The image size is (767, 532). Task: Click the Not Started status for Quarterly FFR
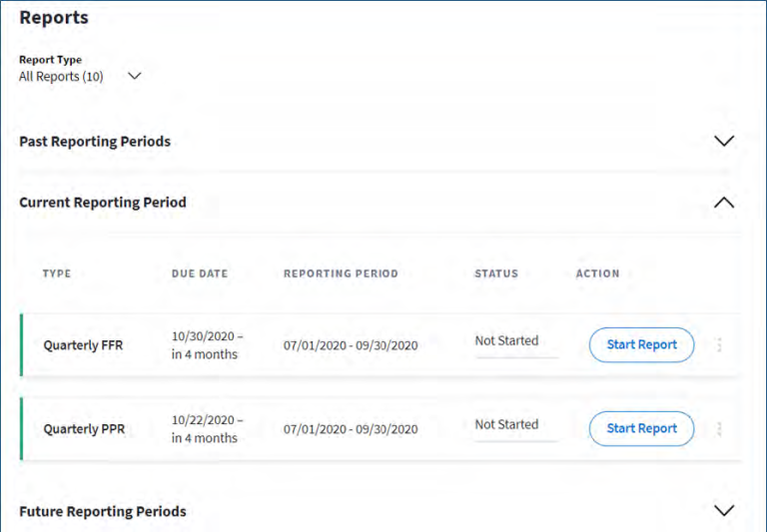pos(506,340)
